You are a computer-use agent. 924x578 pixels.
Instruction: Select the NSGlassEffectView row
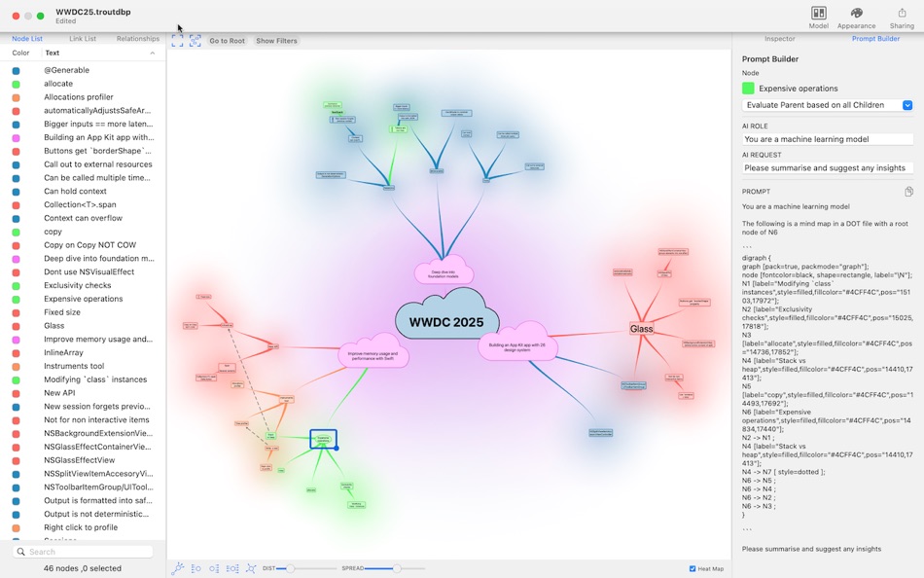(x=83, y=460)
